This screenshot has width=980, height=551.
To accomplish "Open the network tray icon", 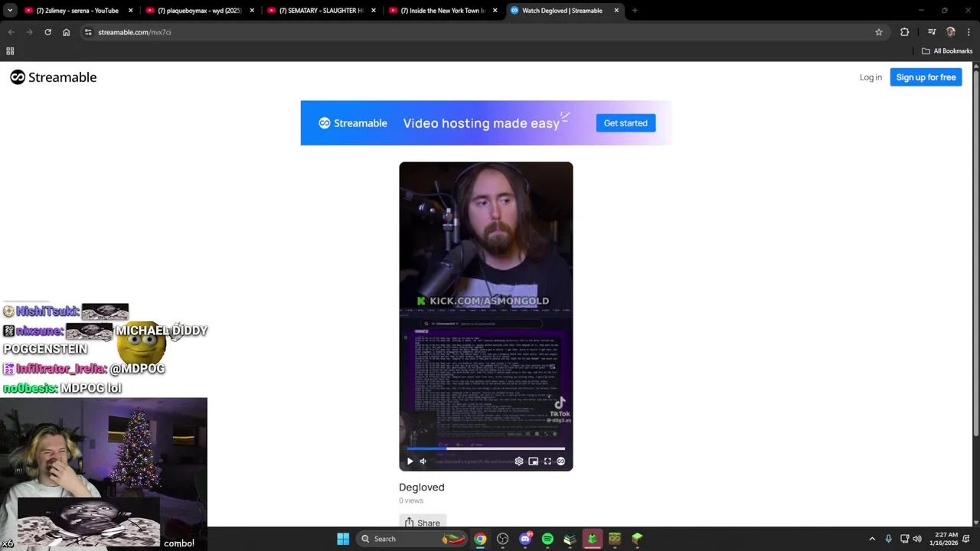I will pyautogui.click(x=904, y=539).
